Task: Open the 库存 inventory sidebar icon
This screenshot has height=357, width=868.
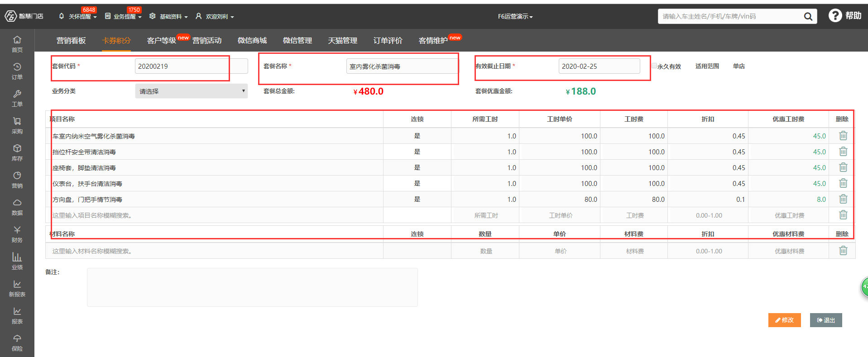Action: (17, 152)
